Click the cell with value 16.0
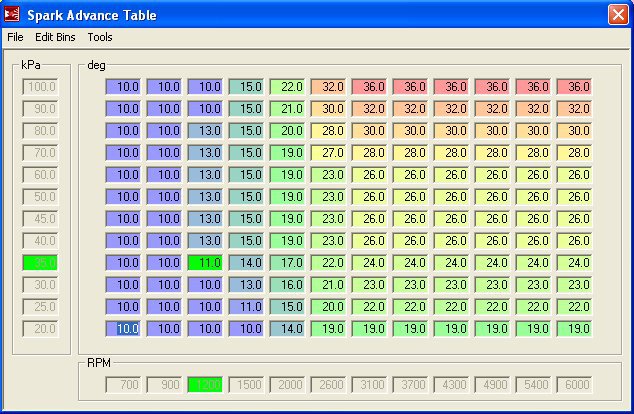 [x=289, y=284]
